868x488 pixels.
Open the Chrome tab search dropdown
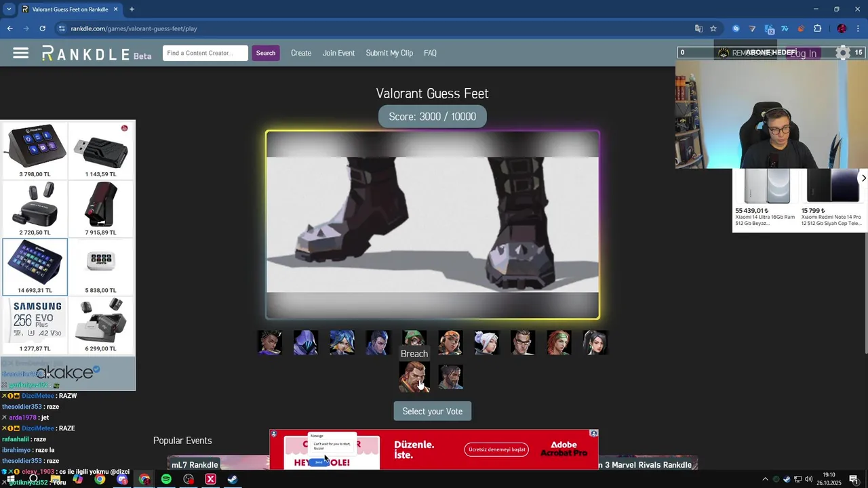tap(9, 9)
